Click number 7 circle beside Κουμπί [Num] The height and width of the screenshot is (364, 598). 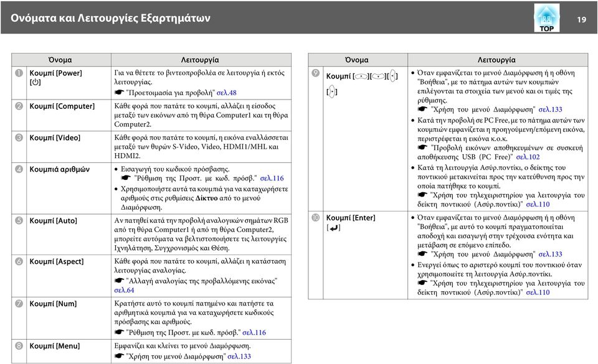click(x=19, y=304)
